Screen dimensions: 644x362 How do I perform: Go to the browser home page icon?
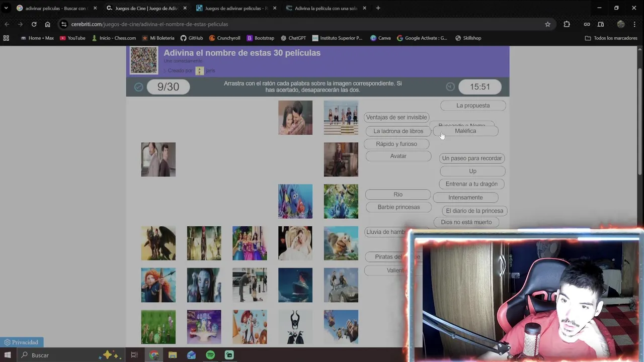click(47, 24)
